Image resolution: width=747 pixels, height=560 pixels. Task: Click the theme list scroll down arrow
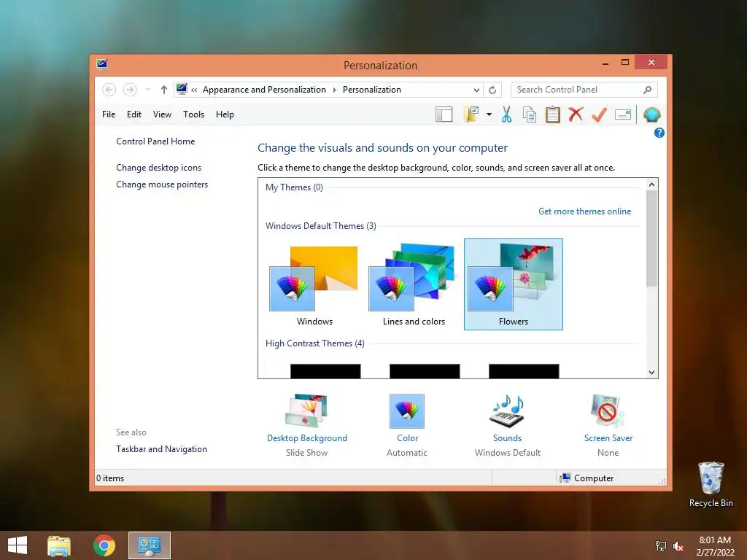[651, 373]
